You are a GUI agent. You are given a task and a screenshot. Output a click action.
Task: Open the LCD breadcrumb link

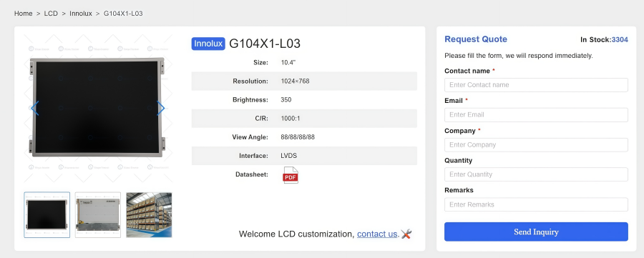51,14
